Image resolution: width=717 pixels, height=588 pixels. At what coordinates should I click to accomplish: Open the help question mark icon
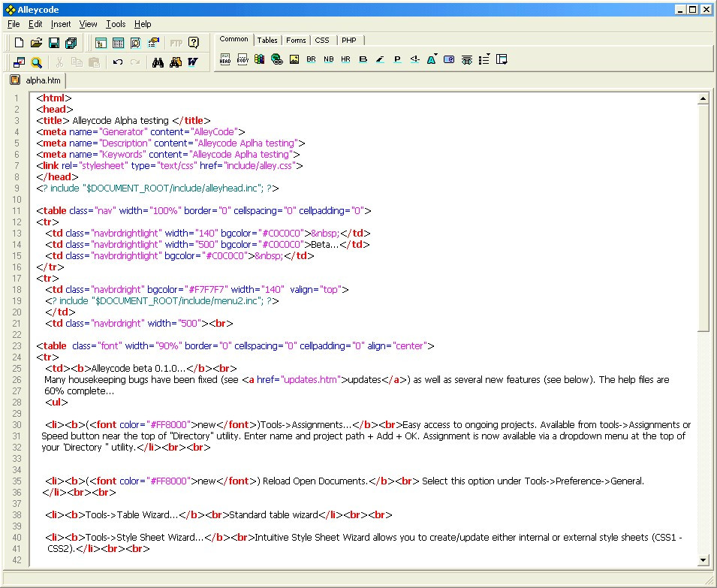[194, 43]
